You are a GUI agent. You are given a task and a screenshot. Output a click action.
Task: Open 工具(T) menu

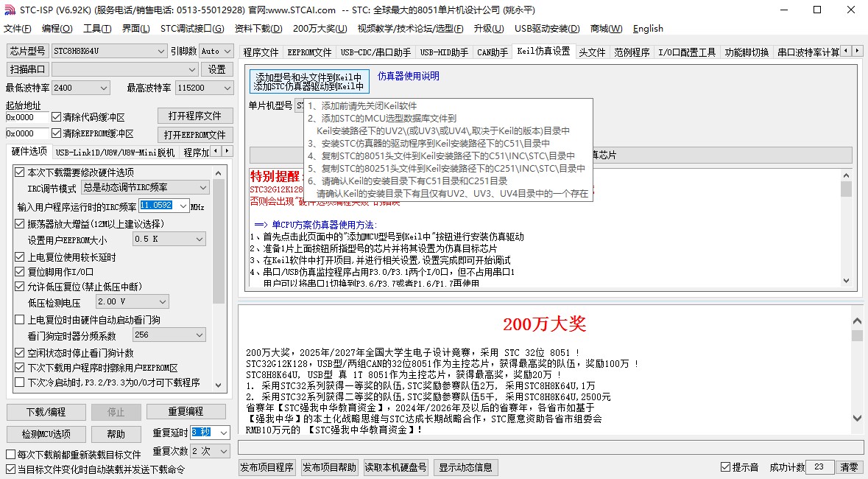click(97, 29)
